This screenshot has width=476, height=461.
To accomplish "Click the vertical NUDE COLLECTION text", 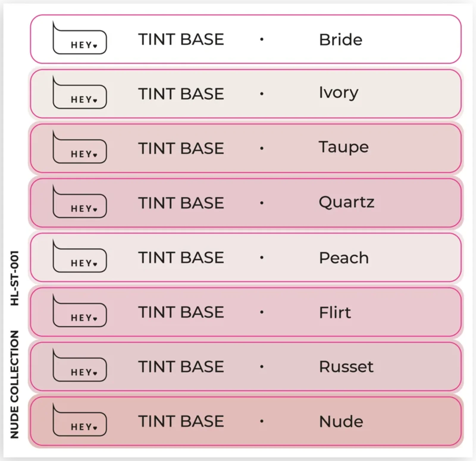I will click(x=15, y=384).
